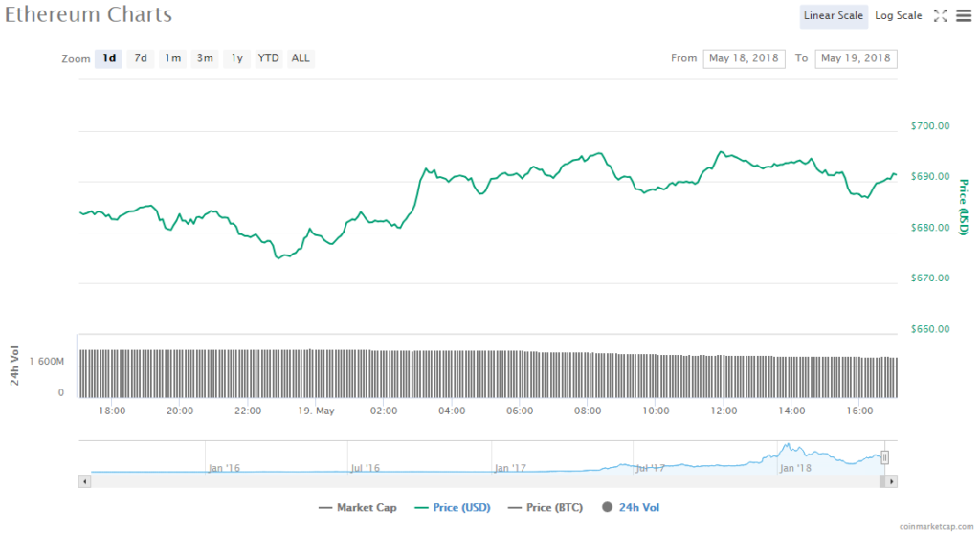The width and height of the screenshot is (980, 533).
Task: Click the From date field
Action: (744, 58)
